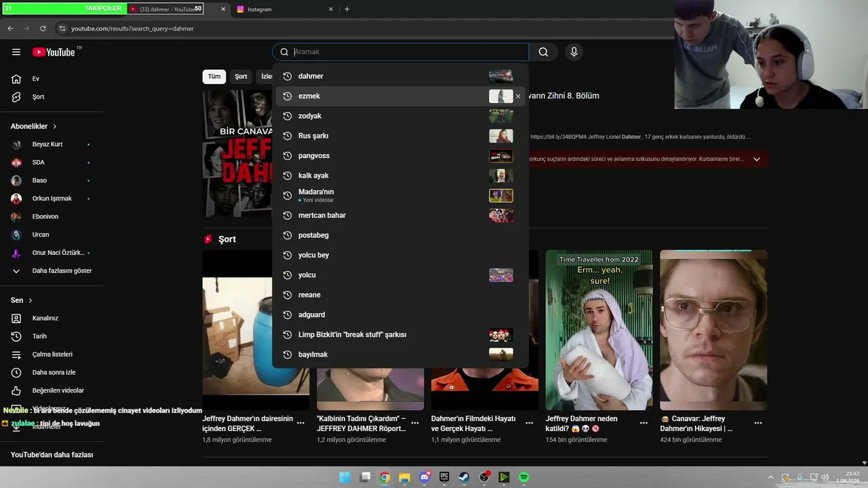The width and height of the screenshot is (868, 488).
Task: Expand the Abonelikler section chevron
Action: coord(55,127)
